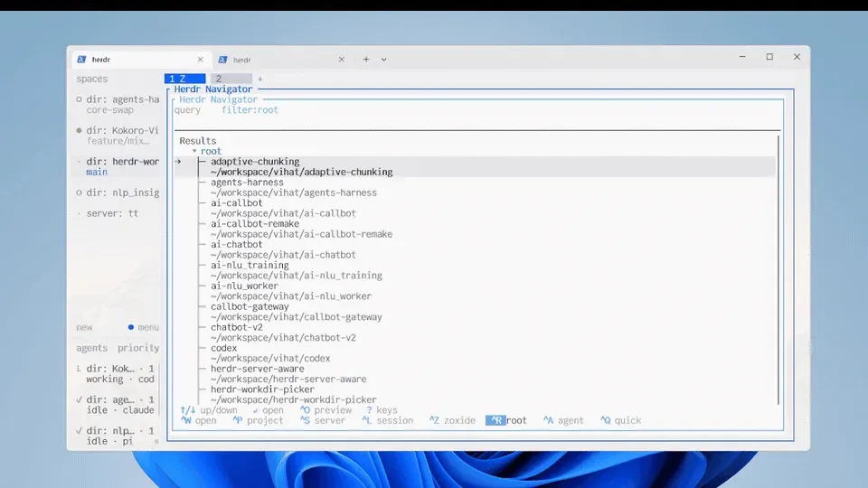
Task: Collapse the root tree node
Action: click(194, 151)
